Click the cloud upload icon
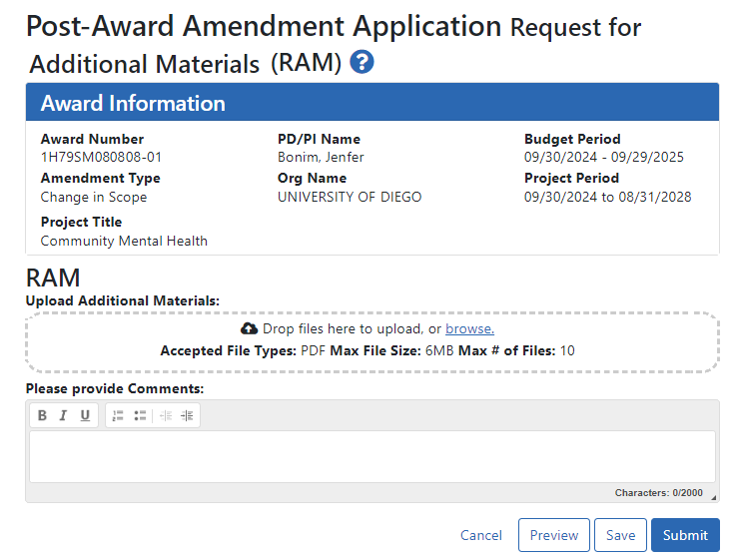 (x=249, y=328)
